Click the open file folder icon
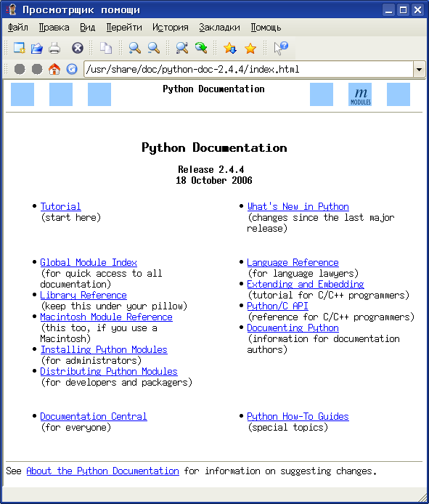Screen dimensions: 429x504 point(37,48)
